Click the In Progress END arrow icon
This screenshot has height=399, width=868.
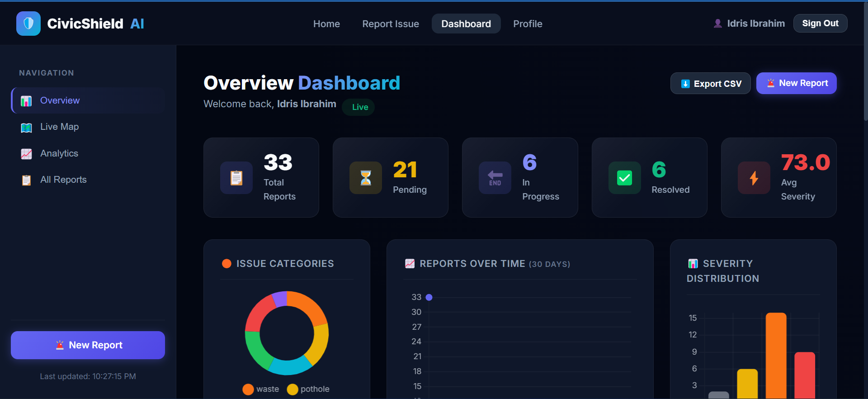click(x=495, y=178)
